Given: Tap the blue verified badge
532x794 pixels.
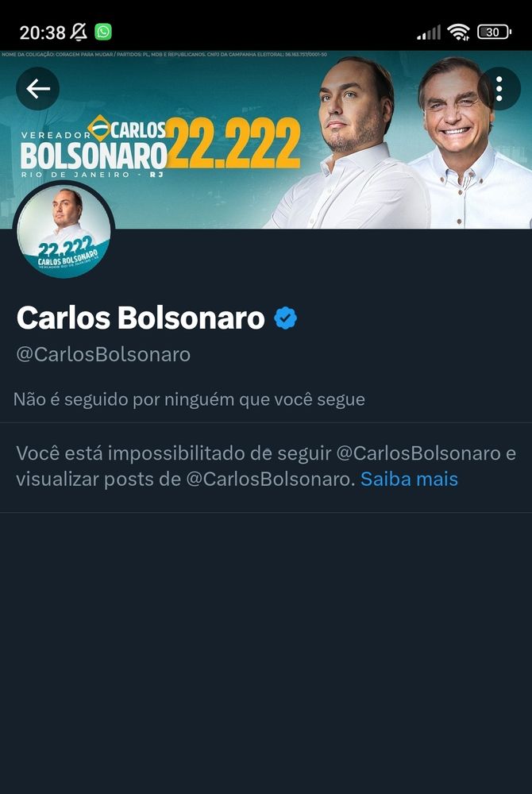Looking at the screenshot, I should 286,318.
